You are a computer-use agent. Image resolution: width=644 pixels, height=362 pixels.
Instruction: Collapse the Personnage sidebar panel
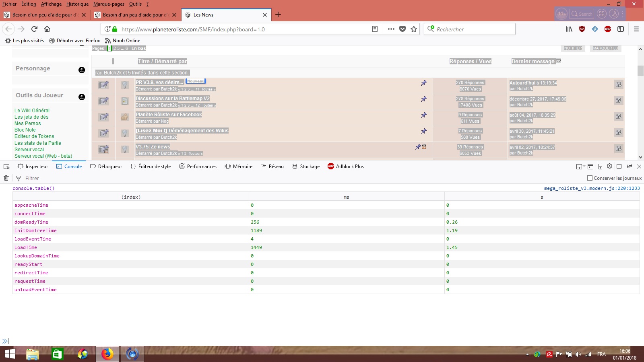(82, 70)
